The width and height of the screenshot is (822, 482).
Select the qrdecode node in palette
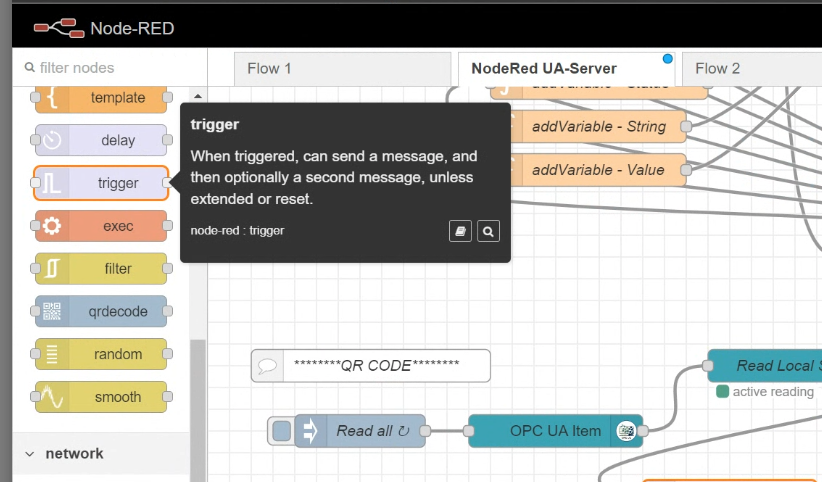pyautogui.click(x=101, y=312)
